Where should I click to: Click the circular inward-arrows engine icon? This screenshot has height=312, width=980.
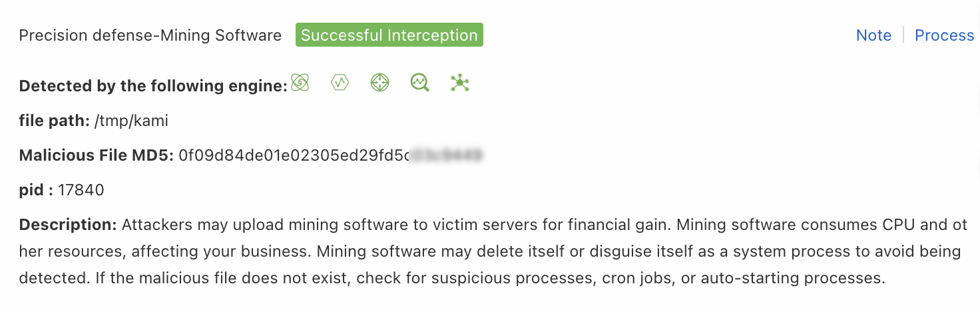click(379, 83)
